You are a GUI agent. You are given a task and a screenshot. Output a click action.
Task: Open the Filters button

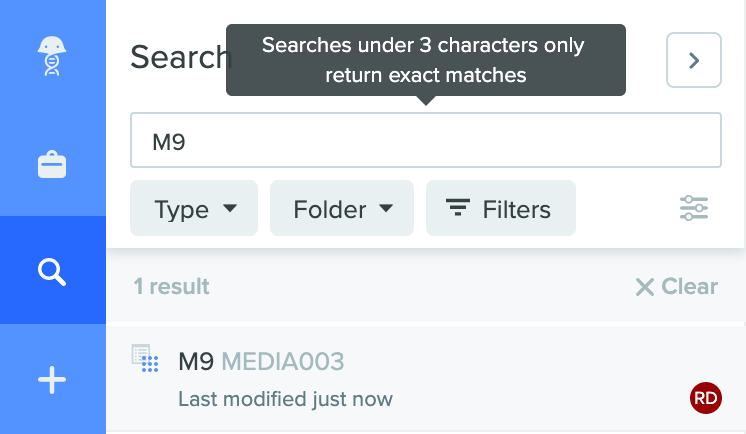pos(501,208)
